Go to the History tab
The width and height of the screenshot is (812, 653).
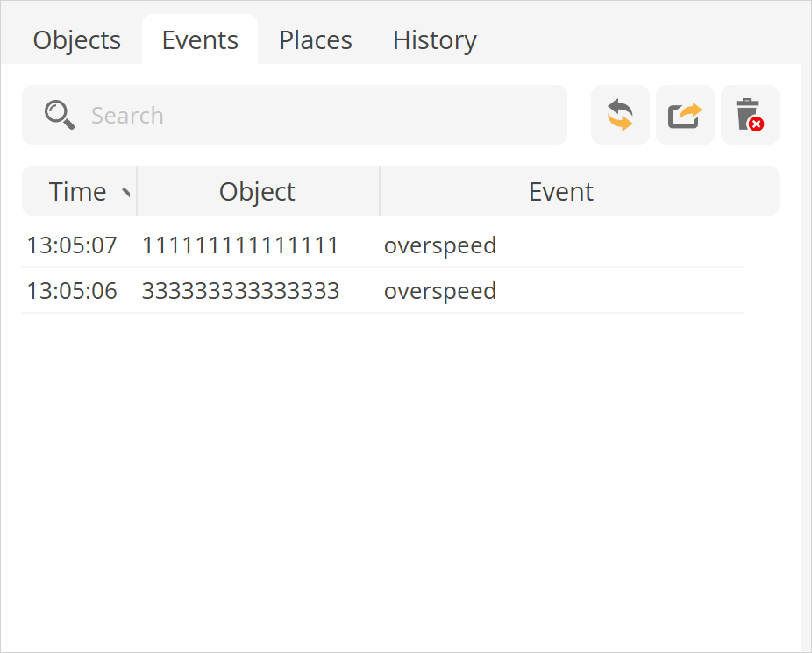[x=434, y=40]
